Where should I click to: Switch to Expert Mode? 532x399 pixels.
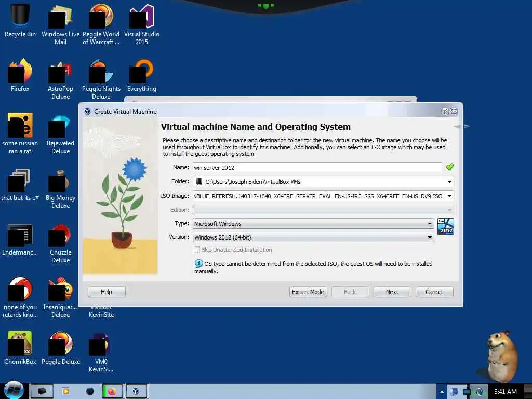click(x=308, y=292)
